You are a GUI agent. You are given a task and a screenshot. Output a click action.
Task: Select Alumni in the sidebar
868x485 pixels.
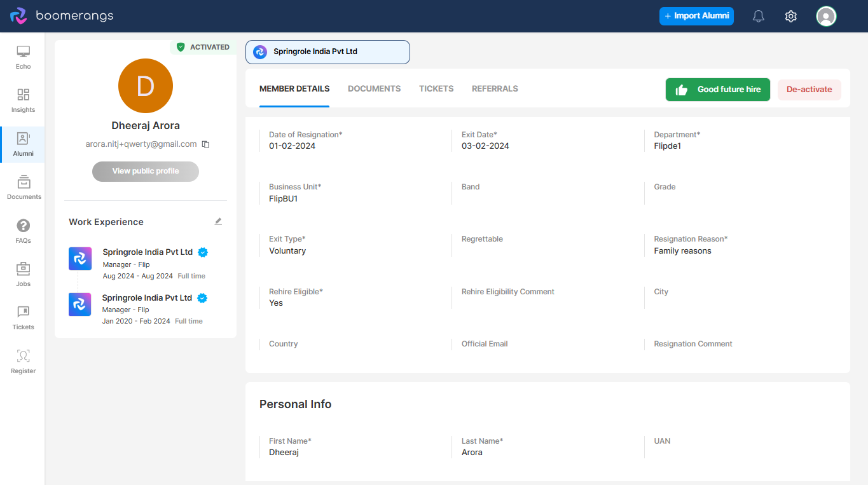tap(23, 144)
